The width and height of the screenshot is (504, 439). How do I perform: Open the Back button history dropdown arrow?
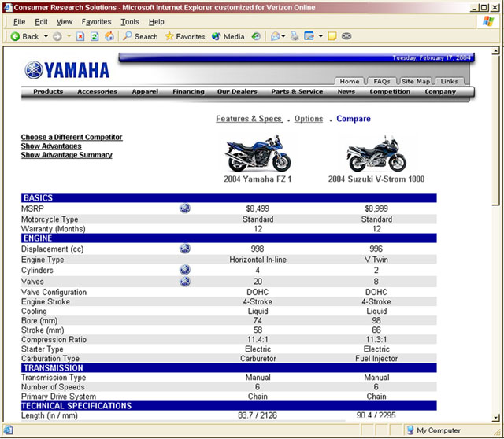46,36
